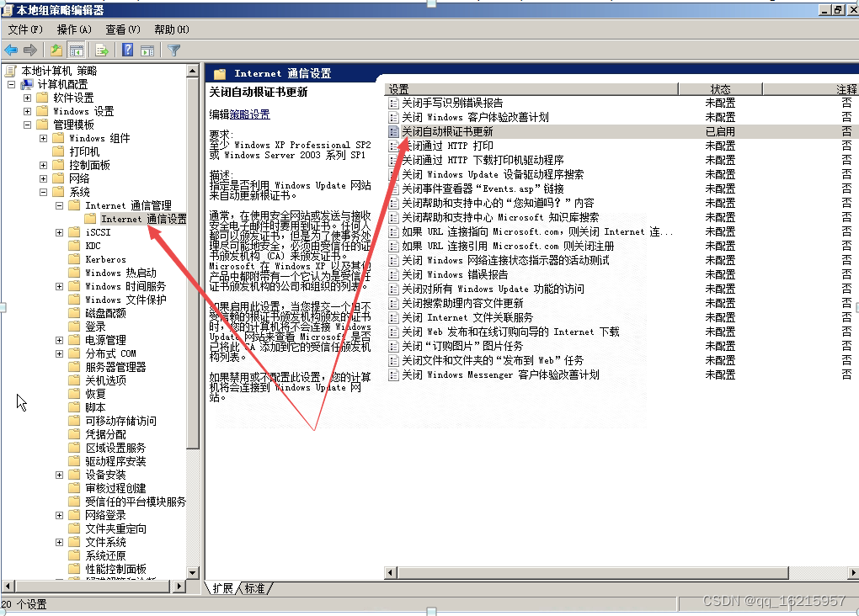
Task: Click the 审核过程创建 folder icon
Action: click(74, 488)
